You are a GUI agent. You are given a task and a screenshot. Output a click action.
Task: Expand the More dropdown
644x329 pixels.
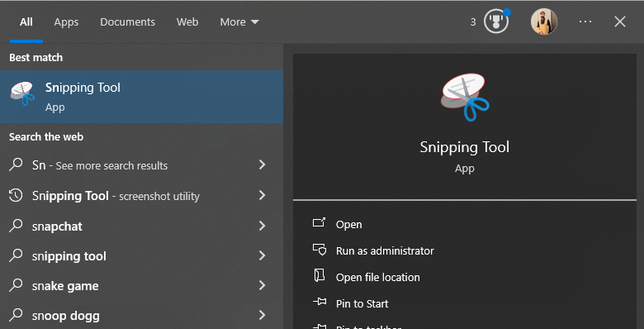[239, 21]
